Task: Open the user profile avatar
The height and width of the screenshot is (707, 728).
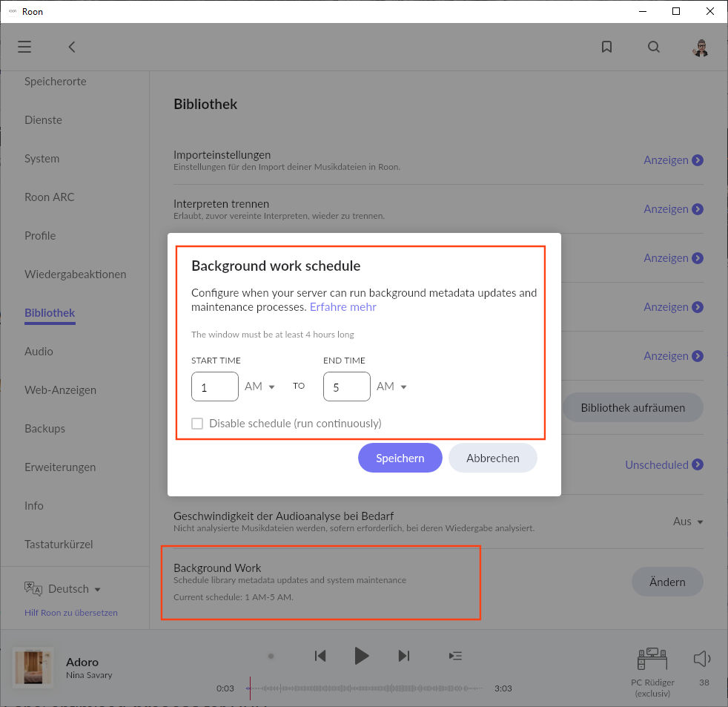Action: tap(700, 47)
